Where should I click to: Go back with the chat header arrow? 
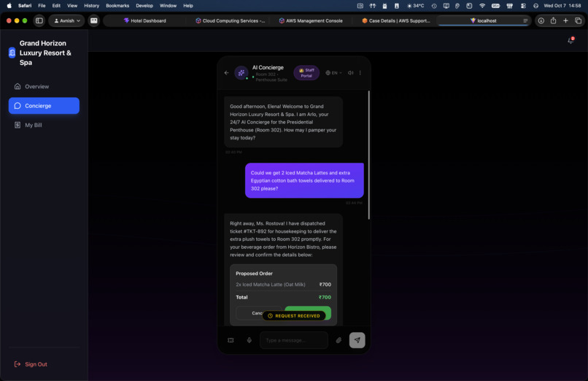(226, 73)
